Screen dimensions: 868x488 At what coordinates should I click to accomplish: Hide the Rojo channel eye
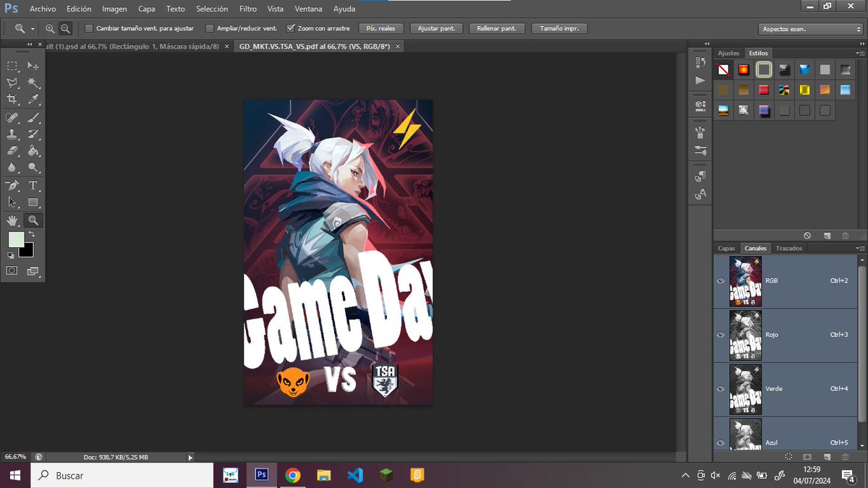[720, 335]
